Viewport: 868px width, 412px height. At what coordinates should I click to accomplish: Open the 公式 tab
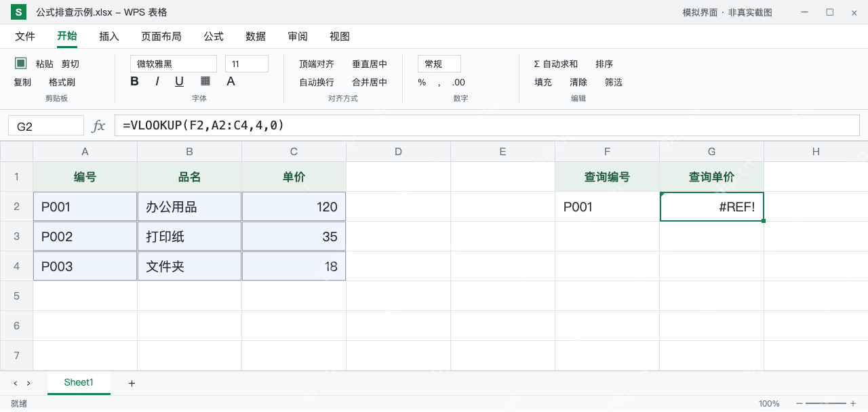(214, 37)
